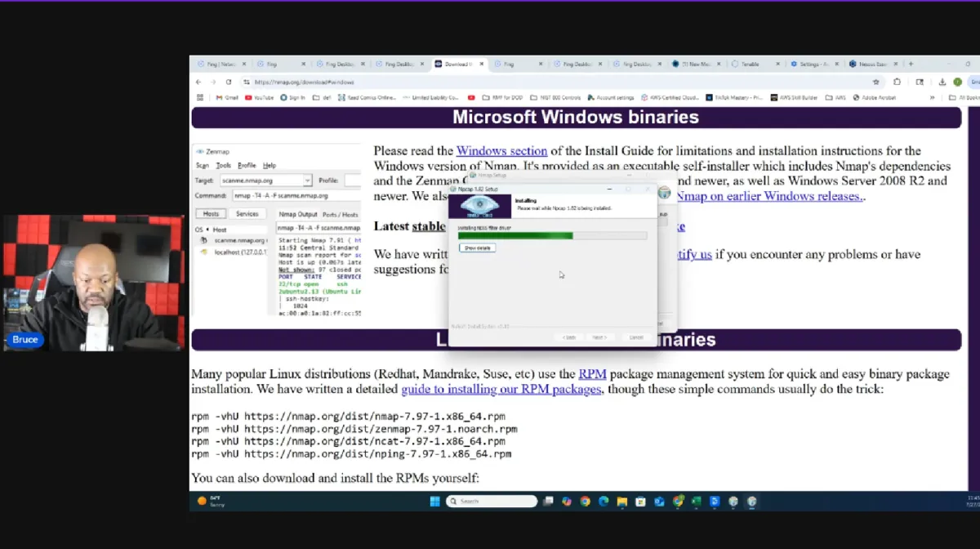Viewport: 980px width, 549px height.
Task: Launch Copilot from the taskbar
Action: [x=567, y=502]
